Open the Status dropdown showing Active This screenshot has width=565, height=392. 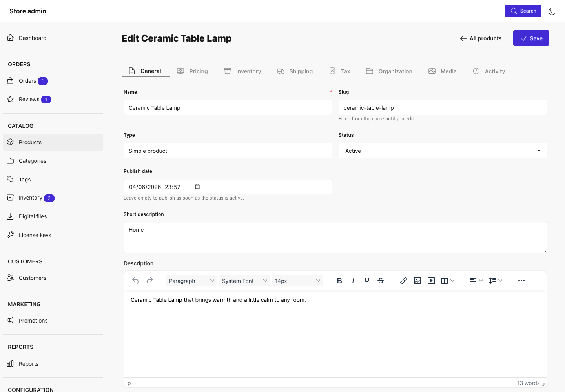point(443,151)
